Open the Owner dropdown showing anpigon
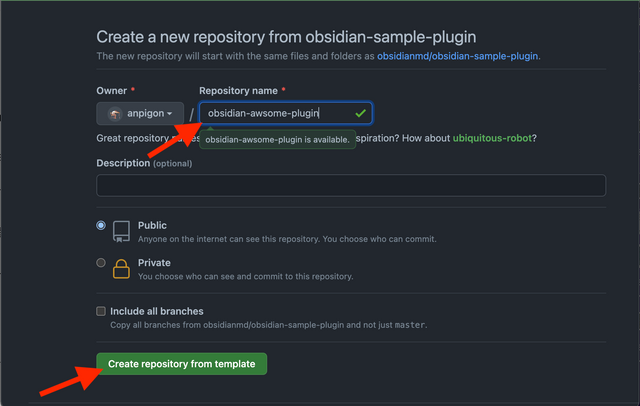Screen dimensions: 640x406 [140, 113]
